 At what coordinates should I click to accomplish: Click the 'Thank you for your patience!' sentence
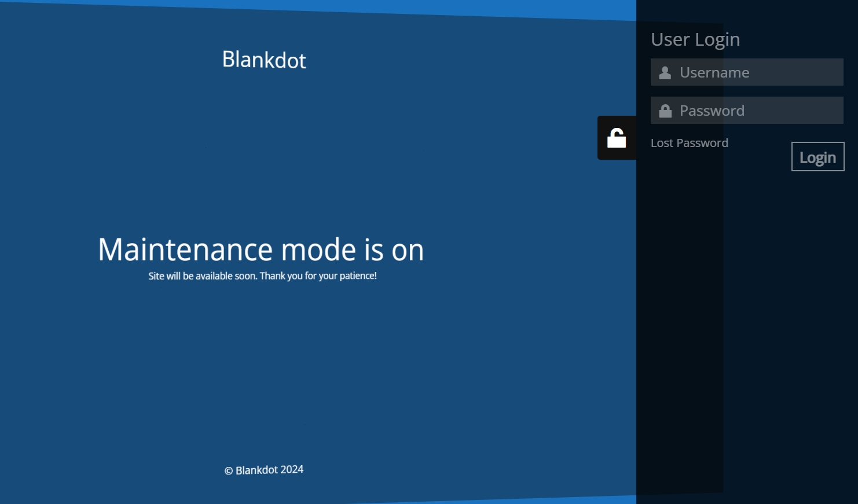(318, 276)
